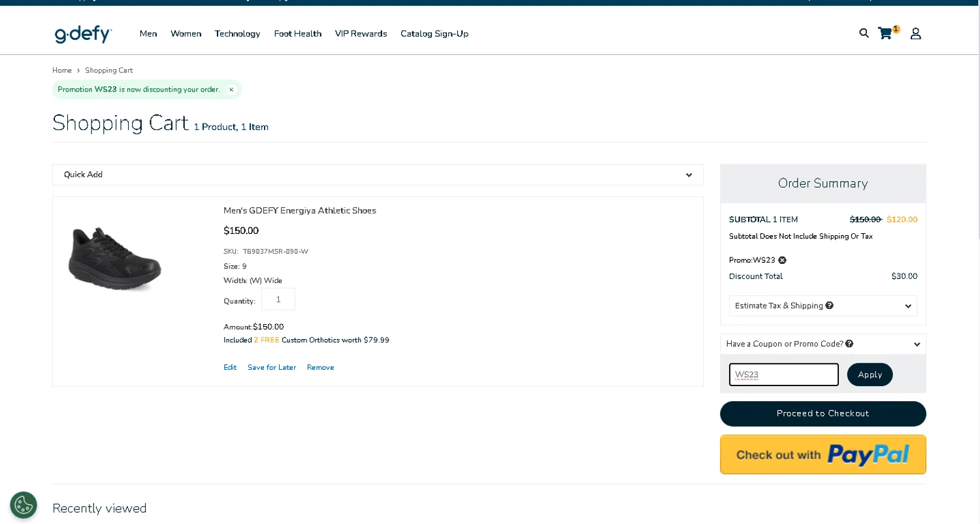Remove promo WS23 from order summary
Viewport: 980px width, 524px height.
pyautogui.click(x=782, y=260)
